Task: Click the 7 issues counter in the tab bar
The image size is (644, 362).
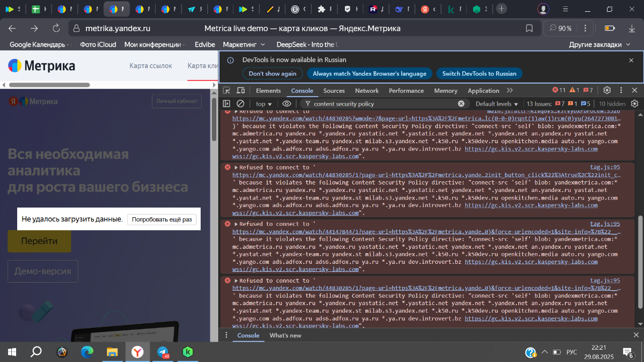Action: tap(588, 91)
